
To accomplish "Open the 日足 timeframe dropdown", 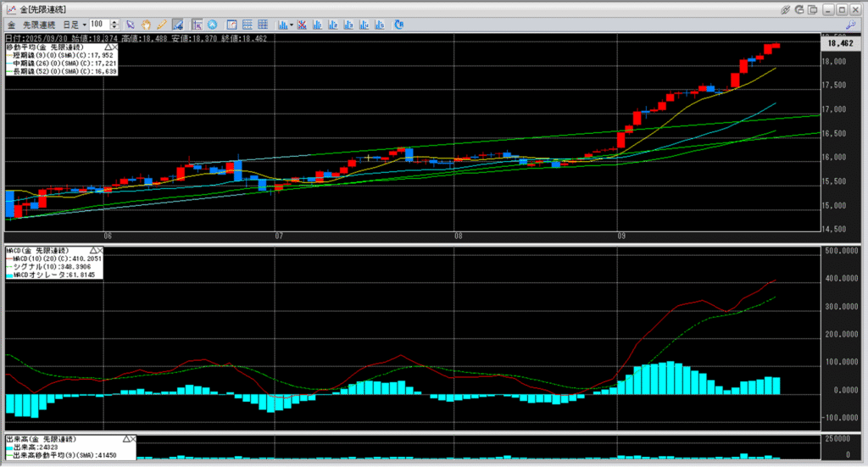I will pos(75,25).
